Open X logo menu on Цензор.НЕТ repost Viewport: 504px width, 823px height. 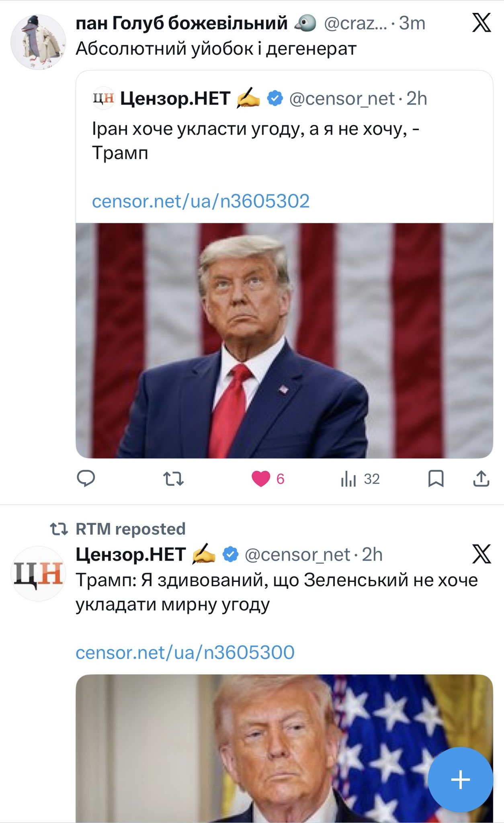click(481, 555)
